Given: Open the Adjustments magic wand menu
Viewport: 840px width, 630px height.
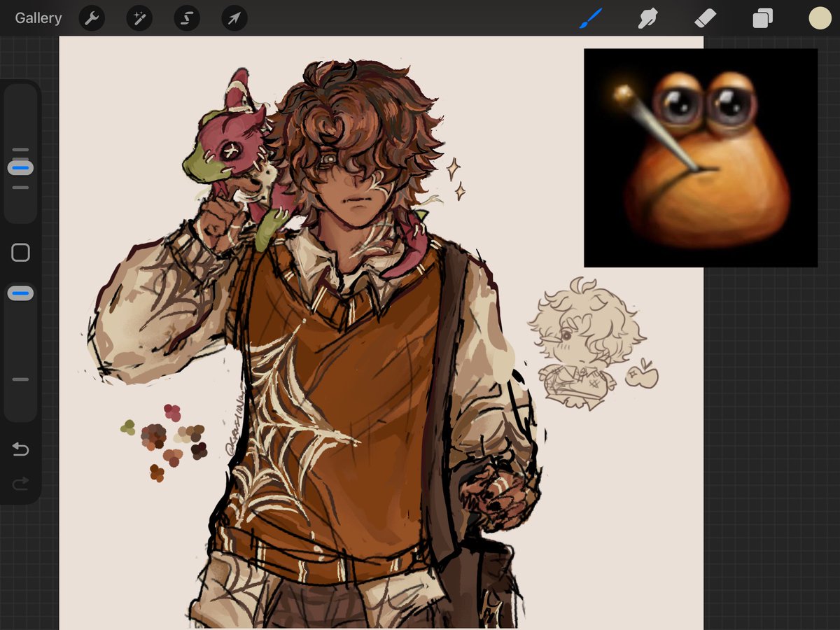Looking at the screenshot, I should (x=139, y=18).
